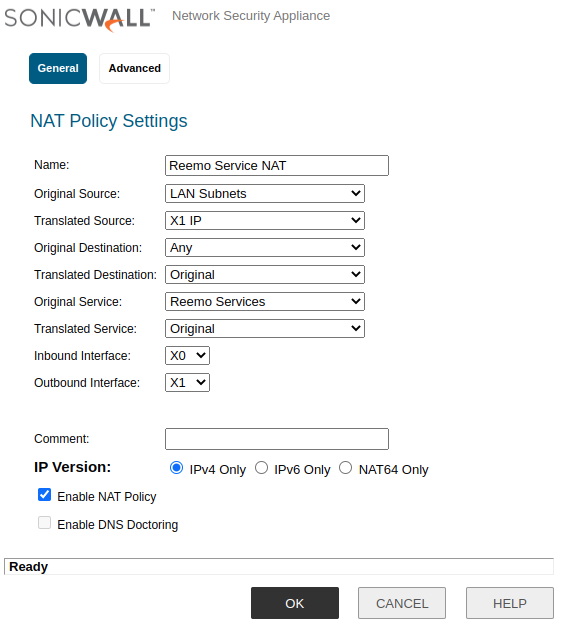This screenshot has height=633, width=563.
Task: Expand the Translated Source dropdown
Action: pos(265,221)
